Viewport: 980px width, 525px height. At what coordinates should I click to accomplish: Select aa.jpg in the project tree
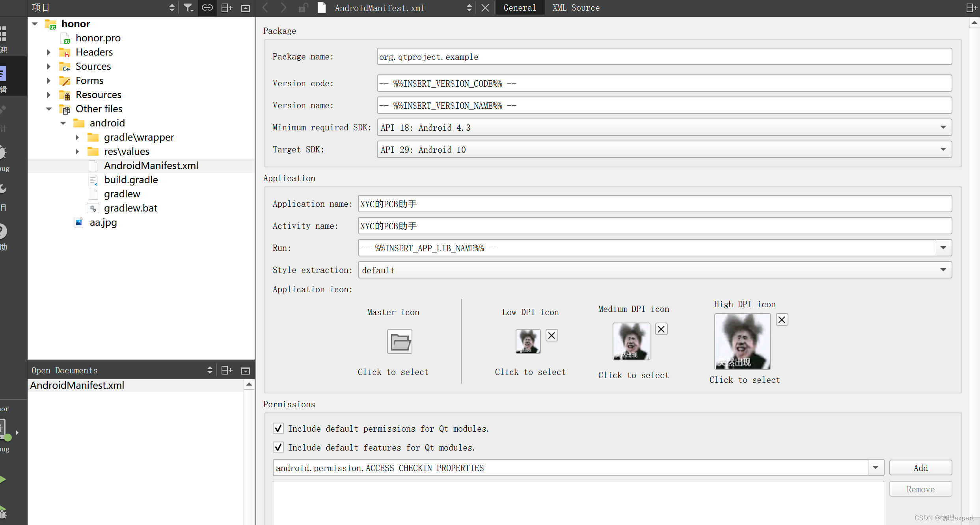tap(103, 223)
